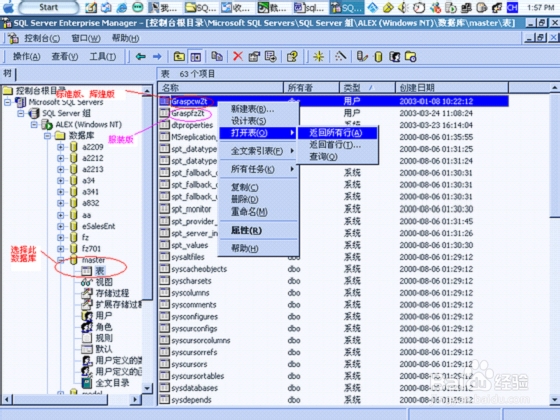The height and width of the screenshot is (420, 560).
Task: Click the table list scroll down arrow
Action: tap(554, 400)
